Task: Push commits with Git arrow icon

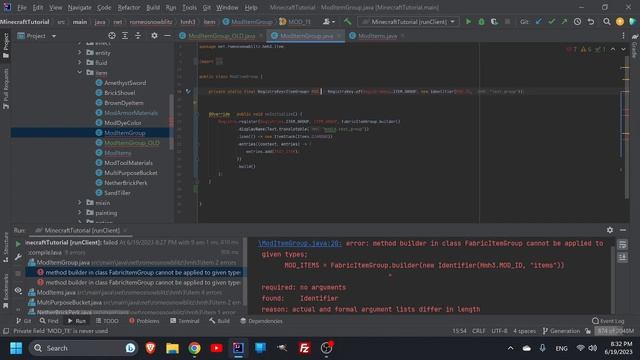Action: tap(564, 22)
